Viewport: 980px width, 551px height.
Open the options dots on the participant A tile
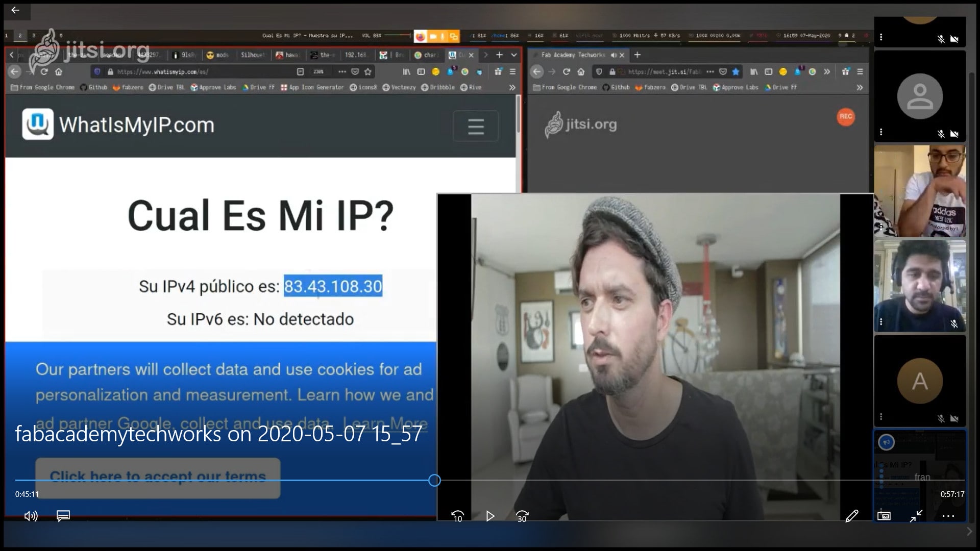tap(881, 416)
